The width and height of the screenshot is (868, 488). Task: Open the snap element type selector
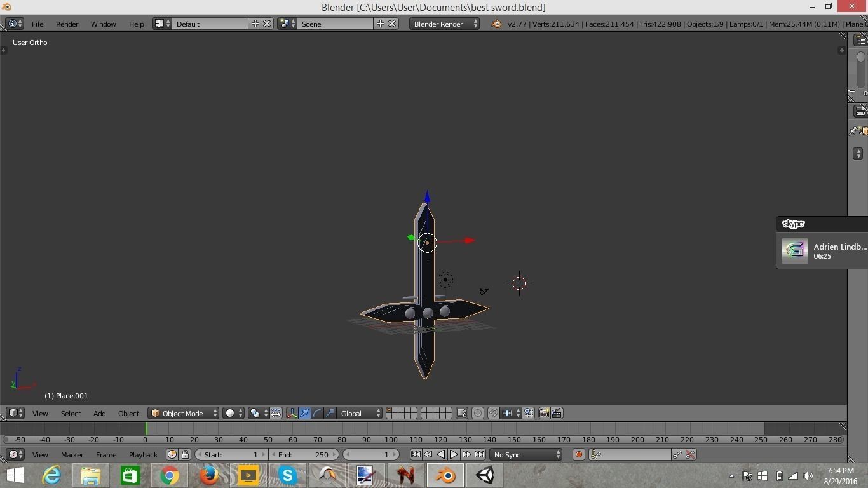[511, 413]
